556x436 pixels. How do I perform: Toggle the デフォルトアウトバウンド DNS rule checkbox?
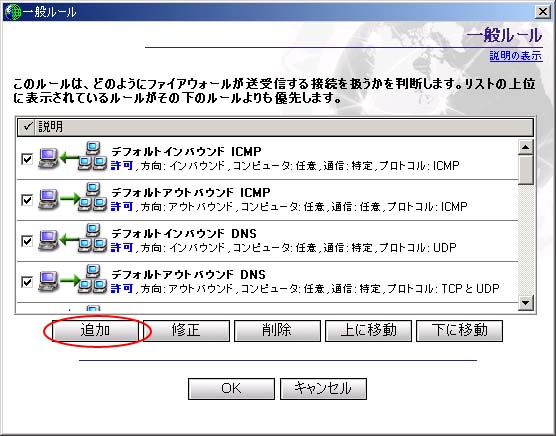(27, 282)
